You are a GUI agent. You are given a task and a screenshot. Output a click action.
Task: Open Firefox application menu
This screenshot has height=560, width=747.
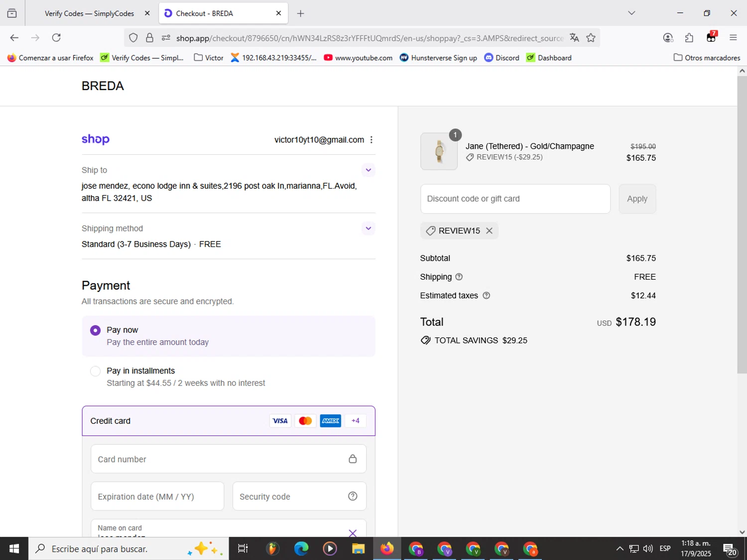tap(733, 38)
